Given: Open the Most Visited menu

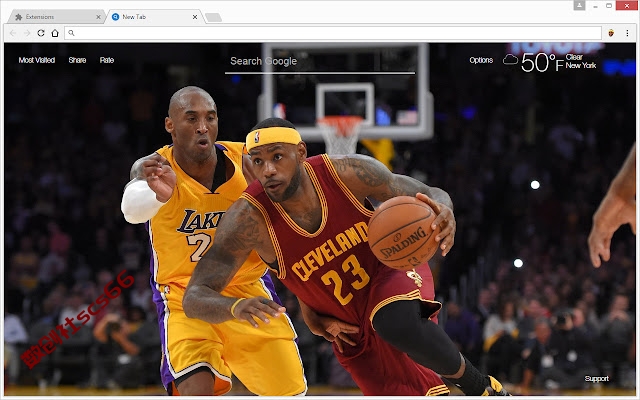Looking at the screenshot, I should [x=37, y=60].
